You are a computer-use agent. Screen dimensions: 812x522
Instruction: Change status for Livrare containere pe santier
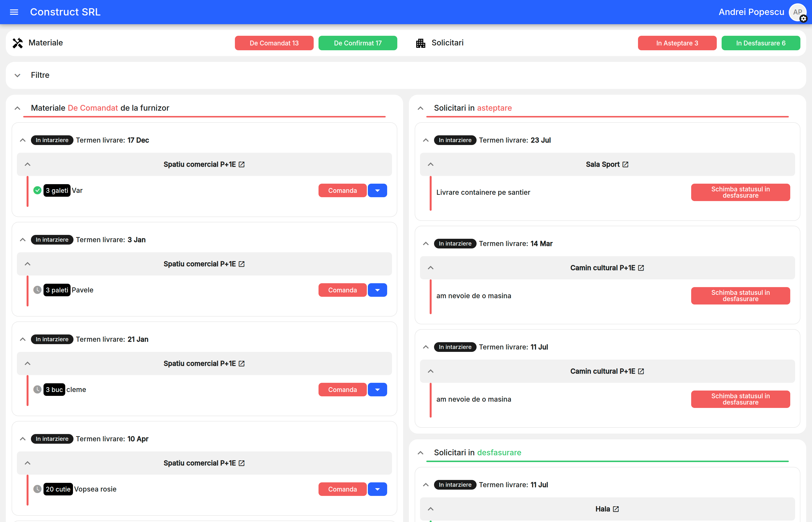(740, 192)
